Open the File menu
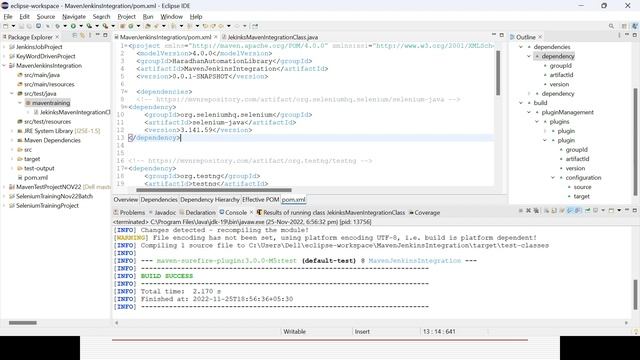This screenshot has height=360, width=640. coord(8,17)
